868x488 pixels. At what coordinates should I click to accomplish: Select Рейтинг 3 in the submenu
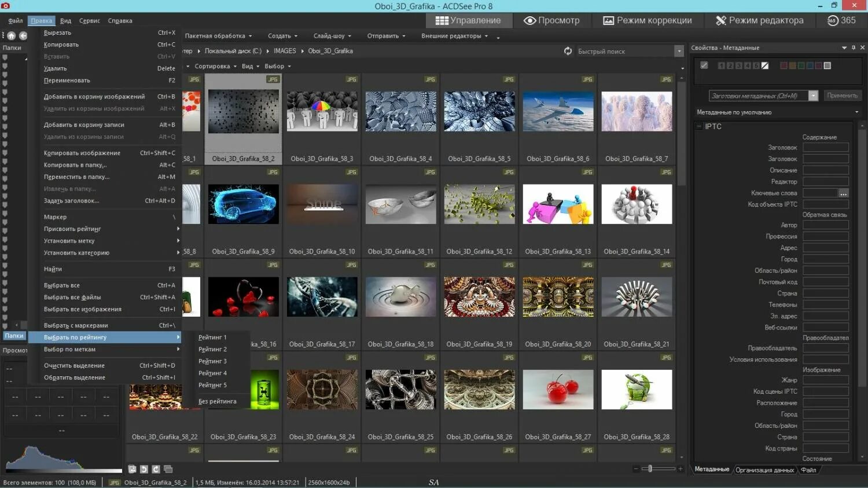(x=222, y=361)
